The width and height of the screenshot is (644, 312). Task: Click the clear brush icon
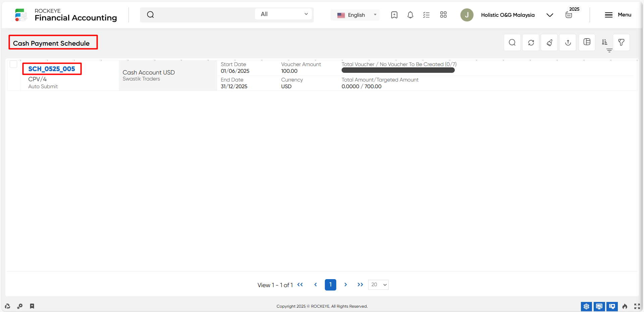(x=549, y=42)
